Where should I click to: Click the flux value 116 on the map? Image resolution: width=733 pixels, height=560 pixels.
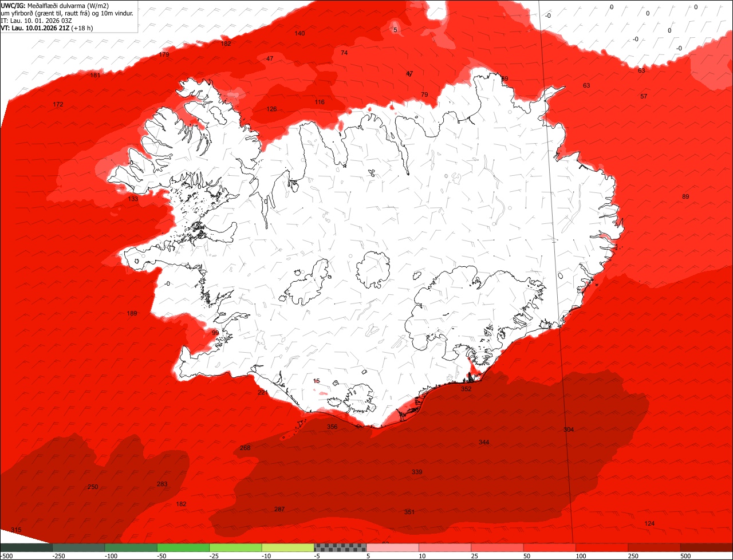320,102
